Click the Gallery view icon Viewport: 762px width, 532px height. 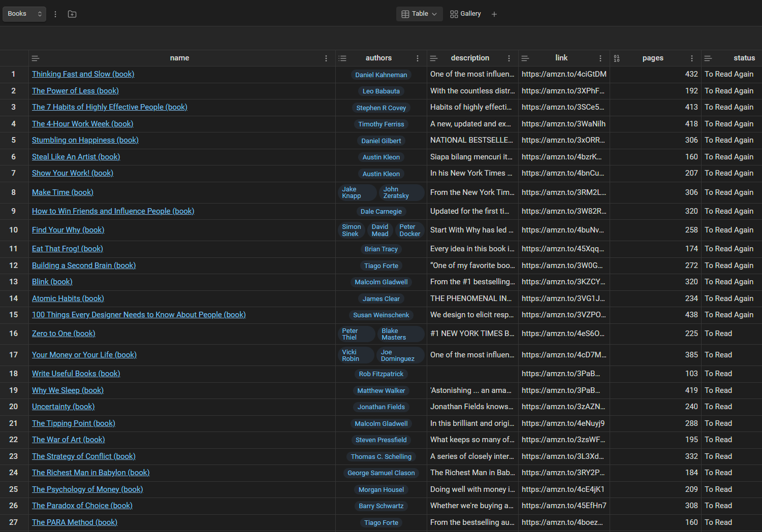pyautogui.click(x=454, y=14)
